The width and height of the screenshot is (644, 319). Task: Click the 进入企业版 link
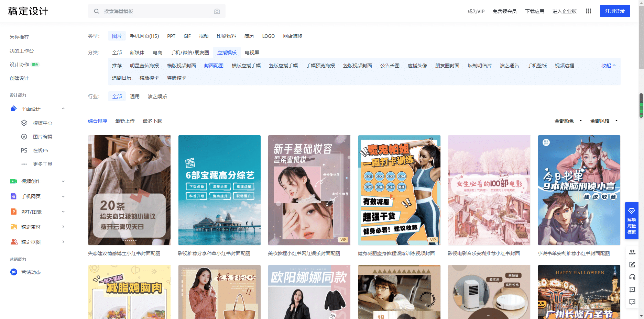click(564, 11)
